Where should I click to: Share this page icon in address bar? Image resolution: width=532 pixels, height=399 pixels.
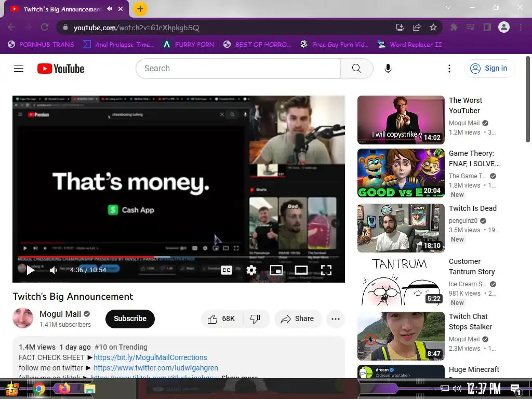tap(417, 27)
